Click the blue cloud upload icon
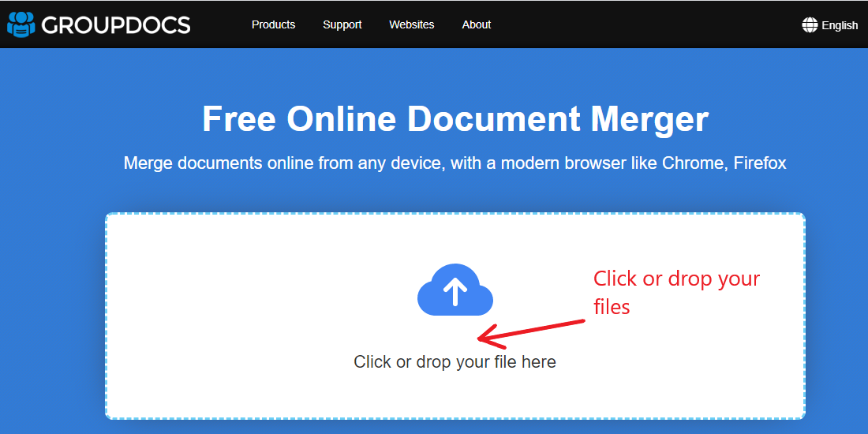The height and width of the screenshot is (434, 868). click(455, 290)
